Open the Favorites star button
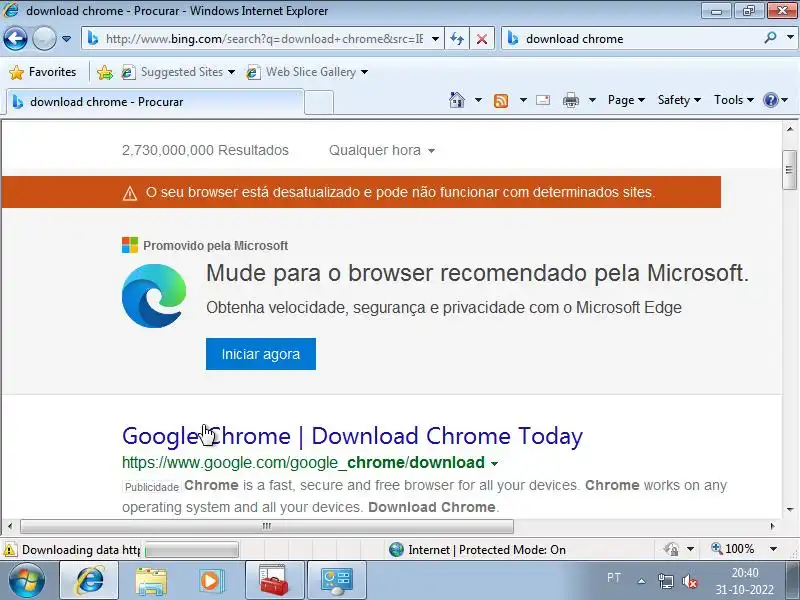The width and height of the screenshot is (800, 600). (43, 72)
